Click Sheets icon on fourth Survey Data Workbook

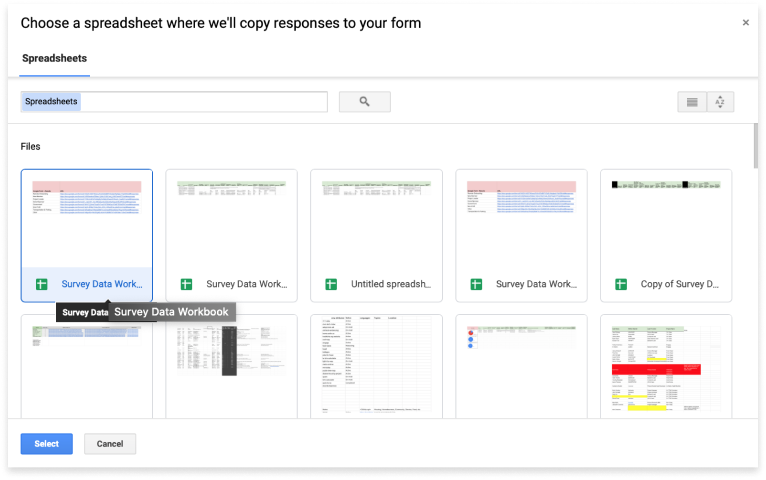coord(476,284)
